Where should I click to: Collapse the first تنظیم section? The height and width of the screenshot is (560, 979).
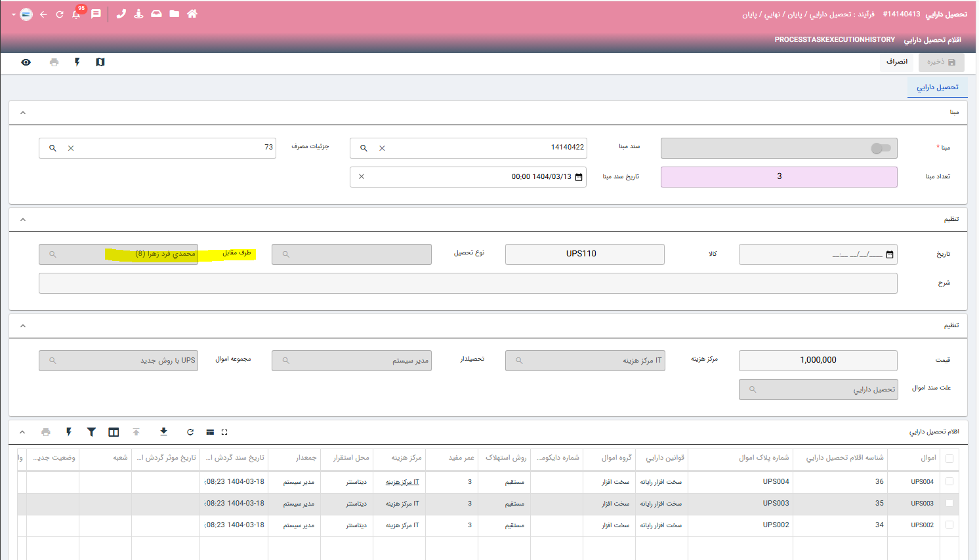point(23,220)
